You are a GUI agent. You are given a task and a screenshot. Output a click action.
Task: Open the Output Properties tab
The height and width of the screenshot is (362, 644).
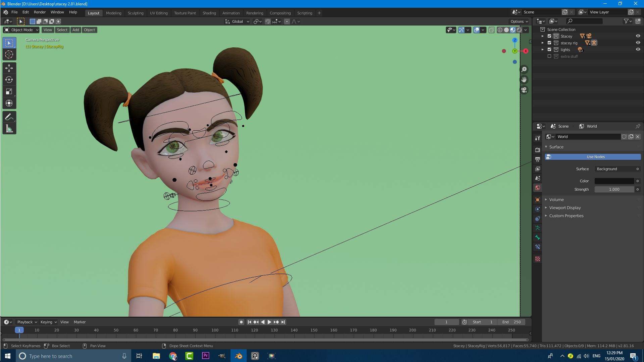point(537,160)
